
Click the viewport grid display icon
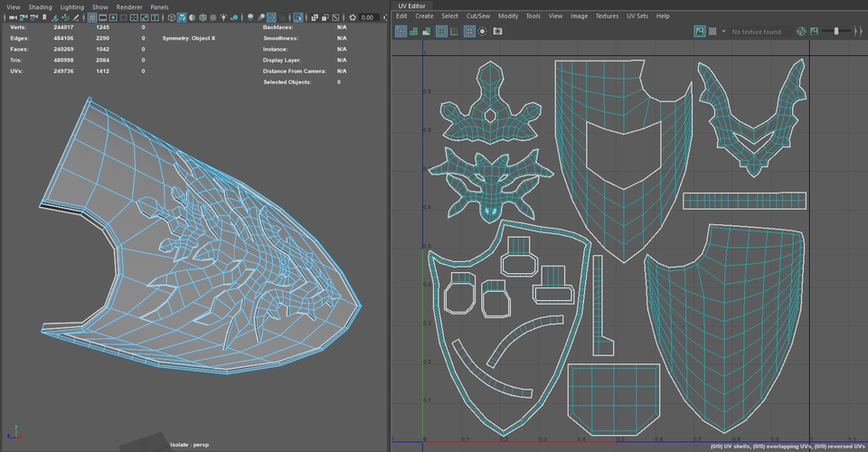click(92, 17)
